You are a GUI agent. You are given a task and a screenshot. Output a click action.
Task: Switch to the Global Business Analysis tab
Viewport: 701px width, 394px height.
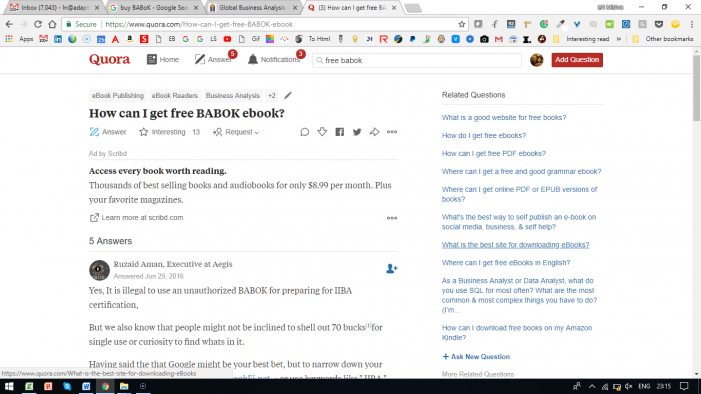tap(252, 8)
